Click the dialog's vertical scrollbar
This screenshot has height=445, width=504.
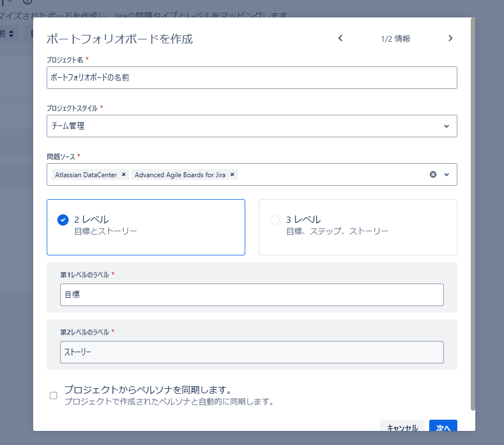coord(473,214)
